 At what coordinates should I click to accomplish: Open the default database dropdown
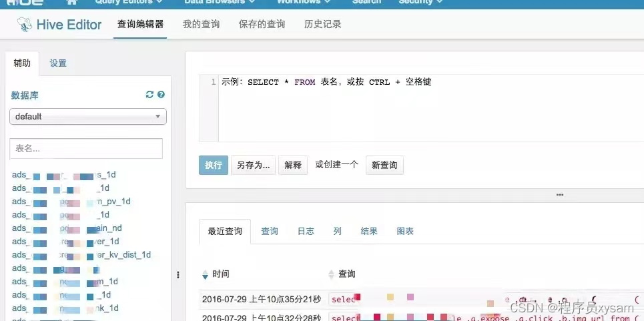[88, 117]
